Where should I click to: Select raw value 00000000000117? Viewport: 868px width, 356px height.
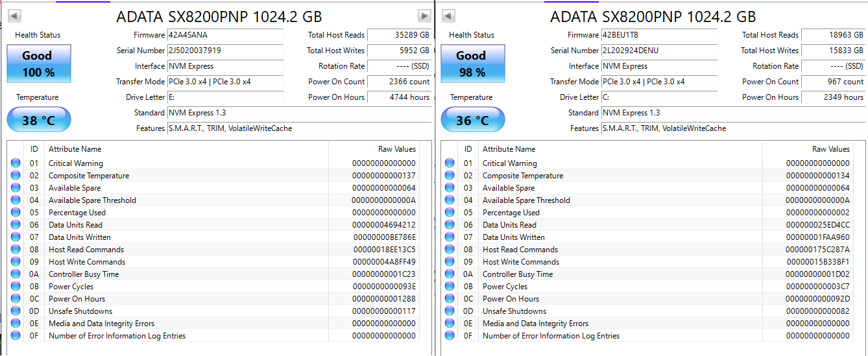[384, 311]
